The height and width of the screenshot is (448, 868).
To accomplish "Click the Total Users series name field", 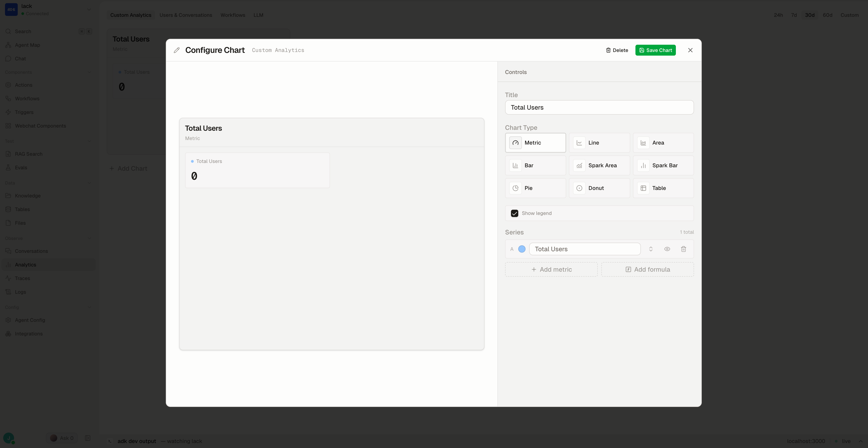I will coord(585,249).
